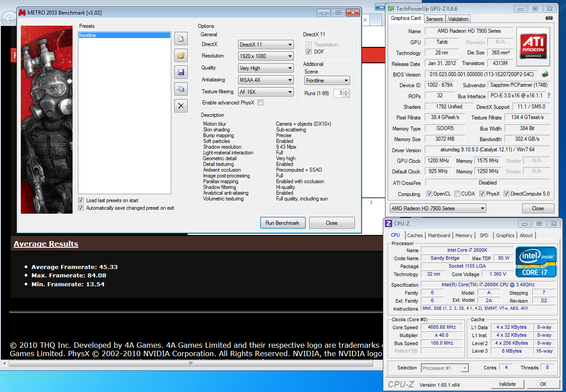The width and height of the screenshot is (566, 392).
Task: Select the frontline preset in list
Action: point(124,35)
